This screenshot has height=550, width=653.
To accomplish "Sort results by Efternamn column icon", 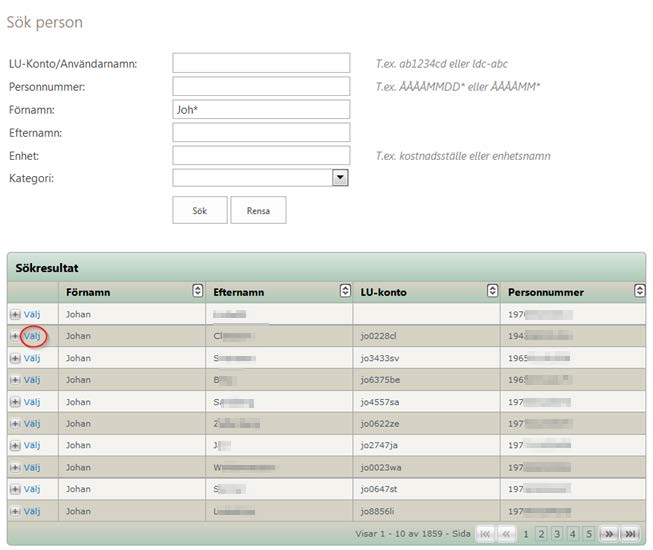I will pyautogui.click(x=345, y=290).
